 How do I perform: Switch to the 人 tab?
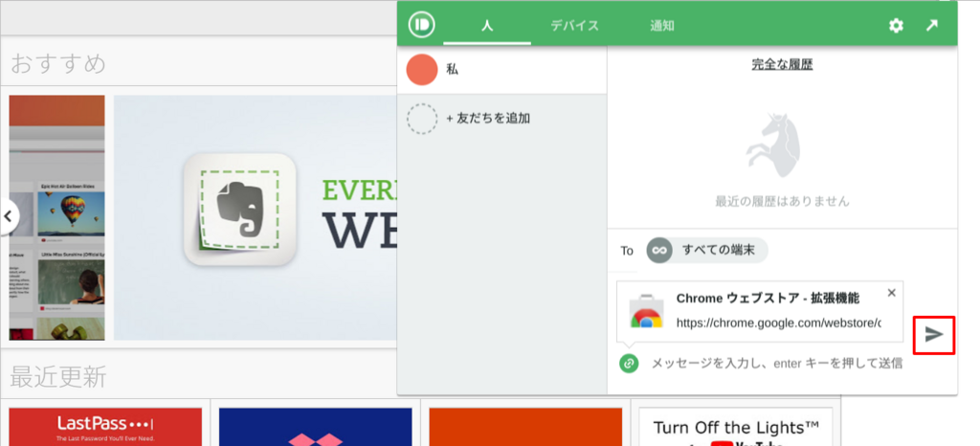tap(487, 26)
